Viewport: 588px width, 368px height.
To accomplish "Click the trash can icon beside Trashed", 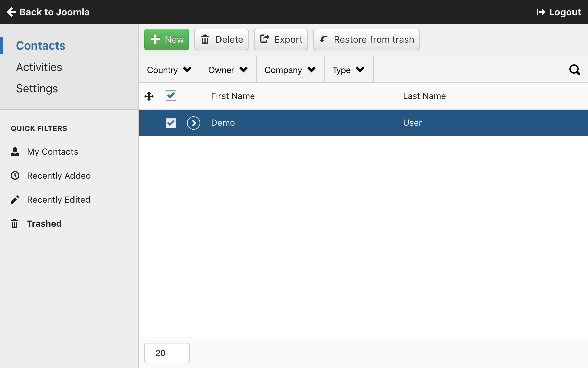I will [x=15, y=224].
